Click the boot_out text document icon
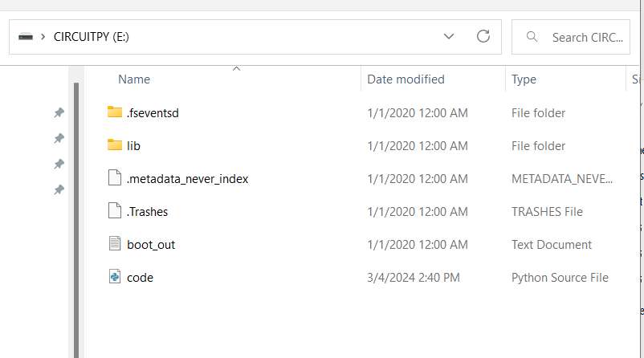The image size is (644, 358). point(114,244)
